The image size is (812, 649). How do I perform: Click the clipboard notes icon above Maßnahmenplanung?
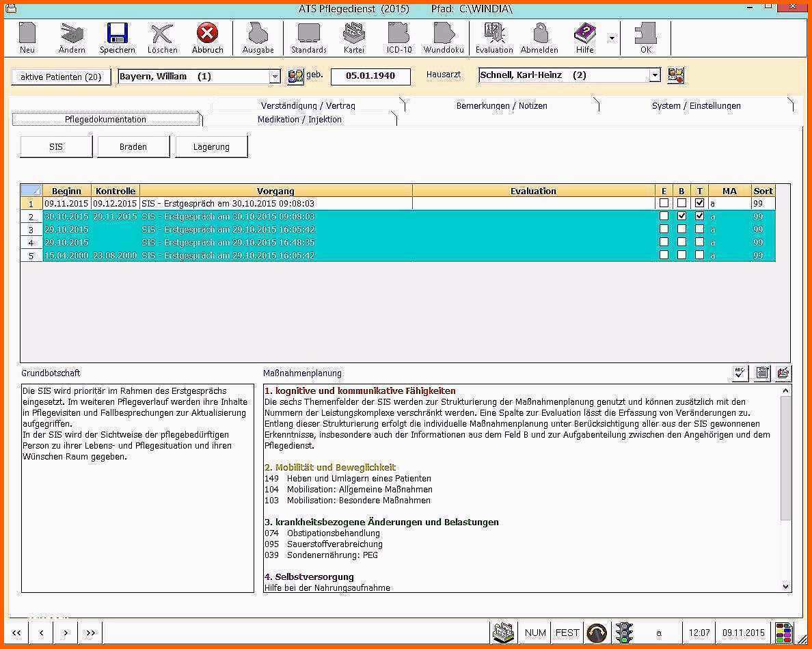pos(762,373)
